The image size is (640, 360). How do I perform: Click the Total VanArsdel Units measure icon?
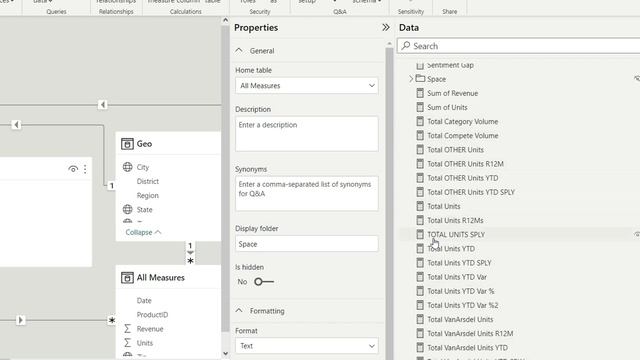(x=420, y=319)
